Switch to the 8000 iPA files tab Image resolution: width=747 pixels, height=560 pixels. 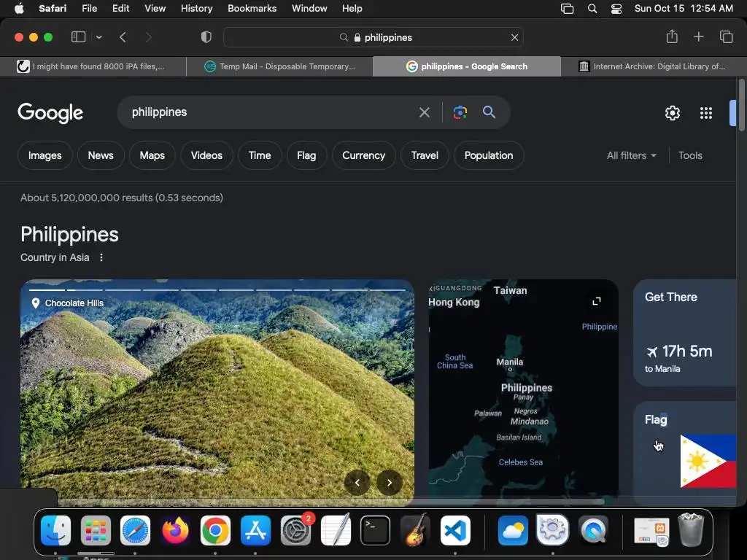pyautogui.click(x=93, y=66)
